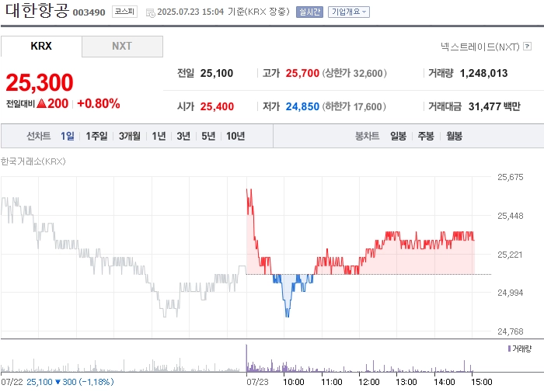The width and height of the screenshot is (544, 392).
Task: Click the 15:00 time axis label
Action: coord(482,382)
